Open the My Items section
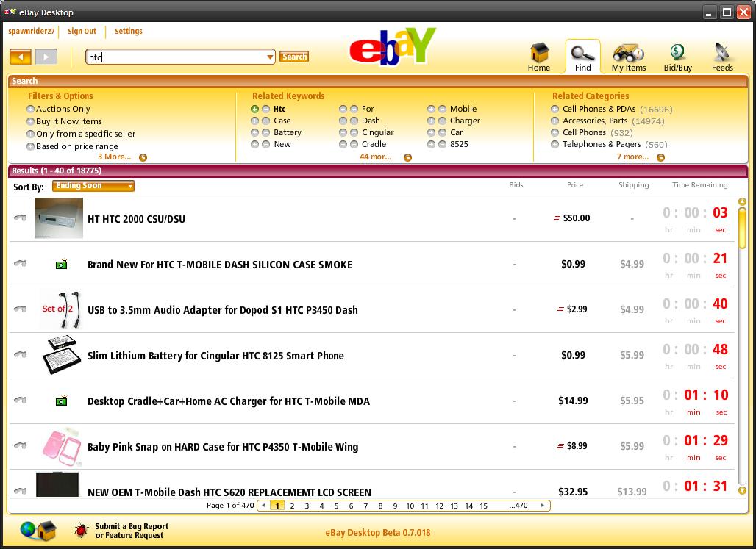The height and width of the screenshot is (549, 756). 629,57
